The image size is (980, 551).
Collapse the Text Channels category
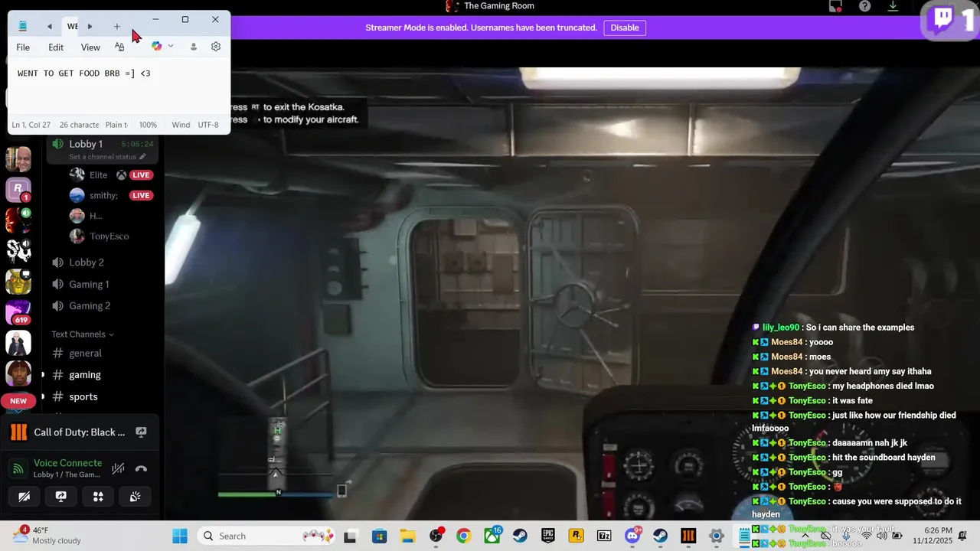[x=82, y=334]
